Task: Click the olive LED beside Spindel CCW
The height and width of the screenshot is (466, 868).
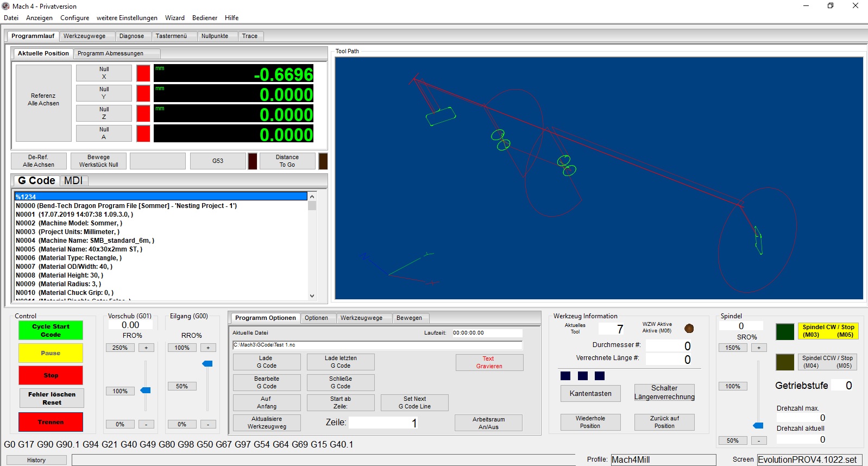Action: click(784, 362)
